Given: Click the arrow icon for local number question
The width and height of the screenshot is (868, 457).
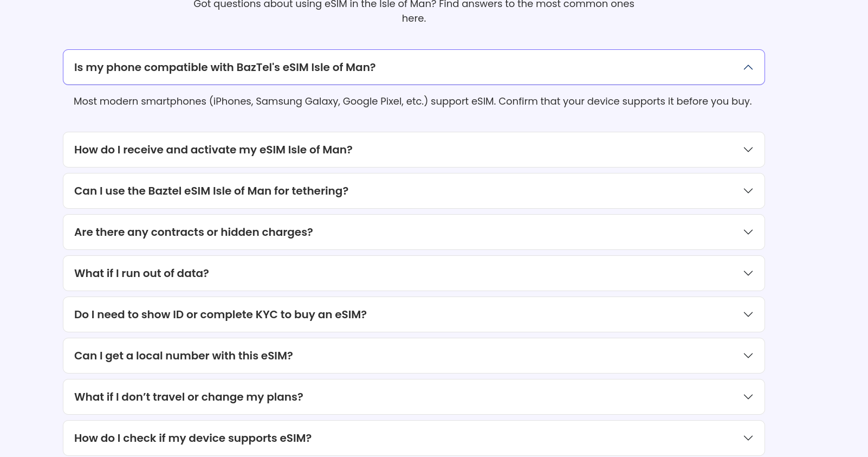Looking at the screenshot, I should coord(748,356).
